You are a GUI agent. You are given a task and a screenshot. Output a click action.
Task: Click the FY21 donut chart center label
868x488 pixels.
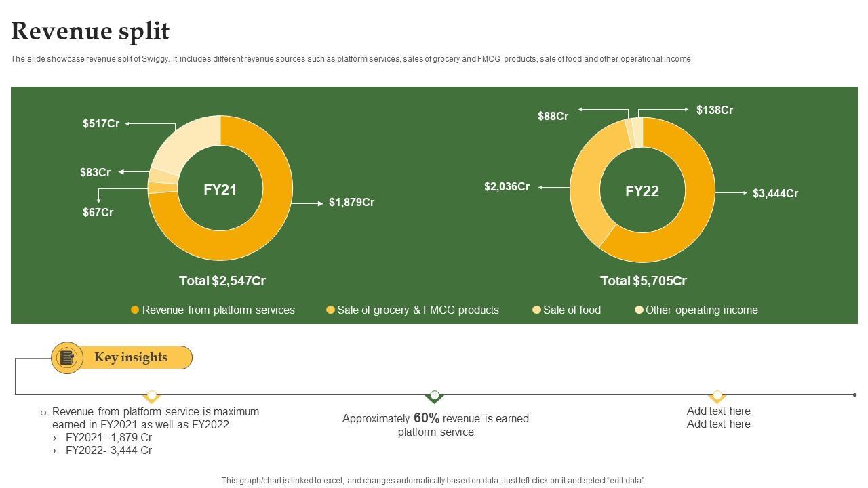coord(220,190)
